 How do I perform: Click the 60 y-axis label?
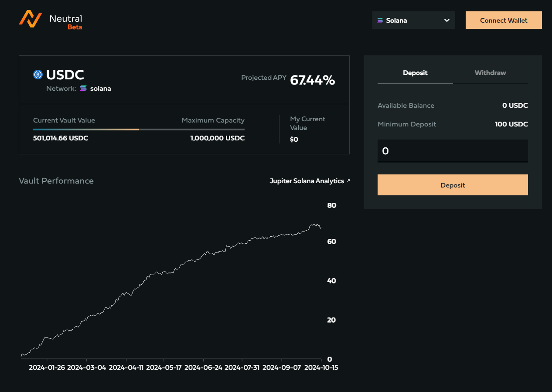click(x=331, y=242)
